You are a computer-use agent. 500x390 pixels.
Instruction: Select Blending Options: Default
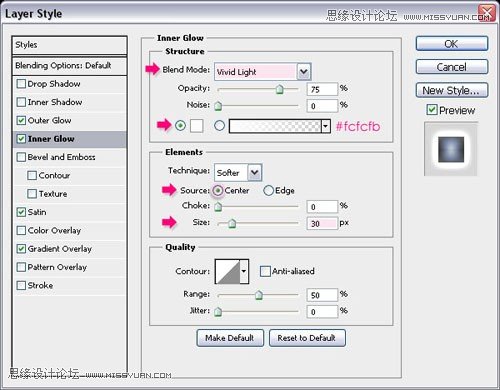pyautogui.click(x=69, y=66)
